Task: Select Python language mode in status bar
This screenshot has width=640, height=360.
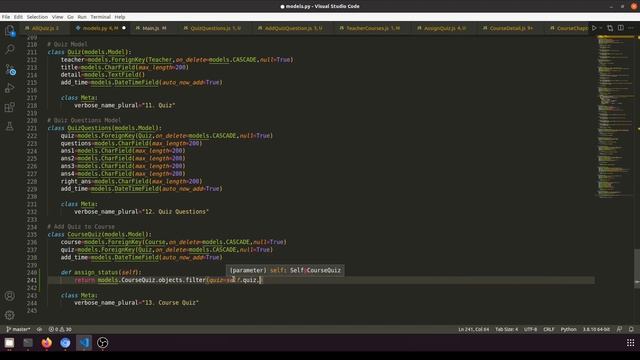Action: click(569, 329)
